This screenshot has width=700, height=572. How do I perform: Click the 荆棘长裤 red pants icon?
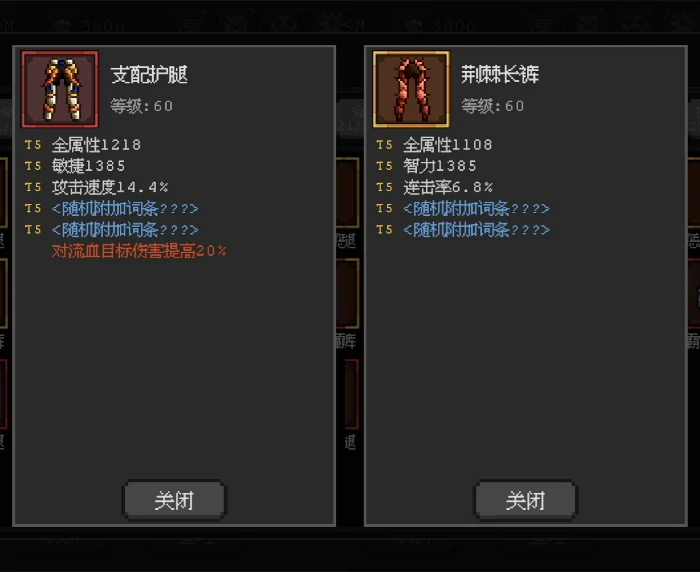click(x=411, y=89)
